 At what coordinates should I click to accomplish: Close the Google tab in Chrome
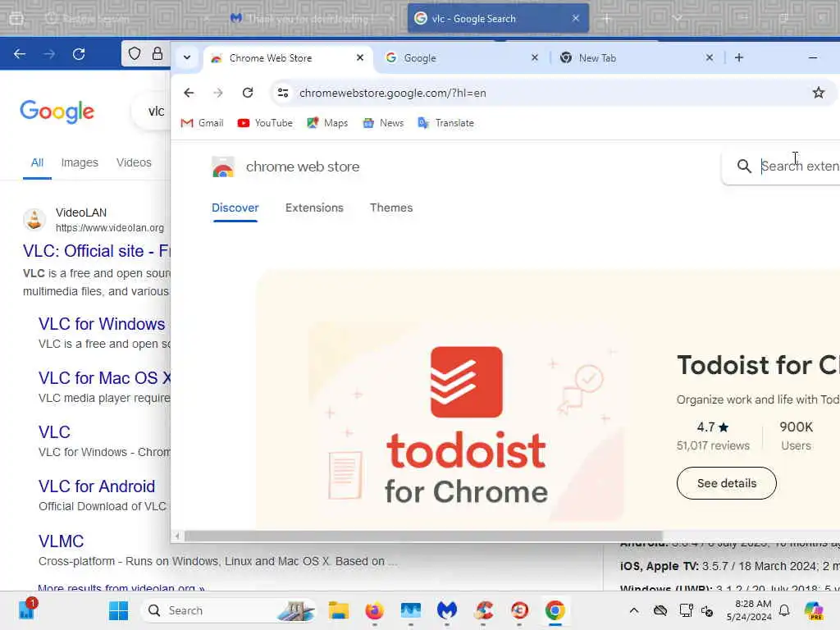(x=535, y=57)
